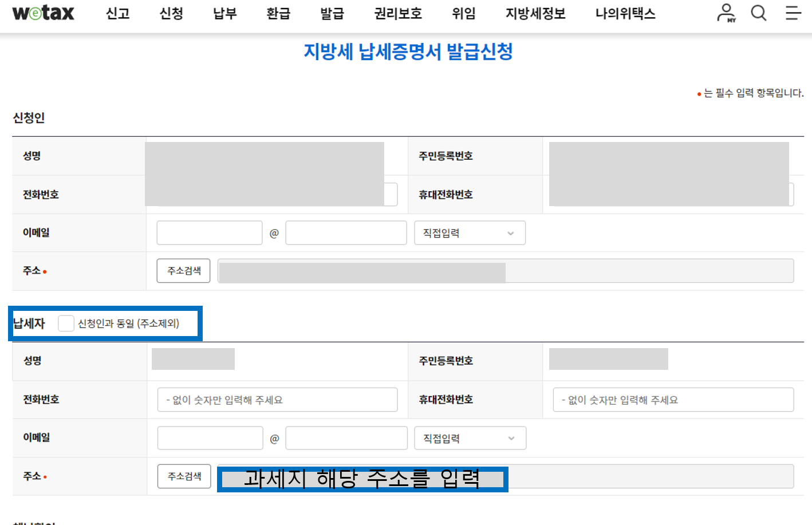The image size is (812, 525).
Task: Click the 주소검색 button in 납세자 section
Action: 184,476
